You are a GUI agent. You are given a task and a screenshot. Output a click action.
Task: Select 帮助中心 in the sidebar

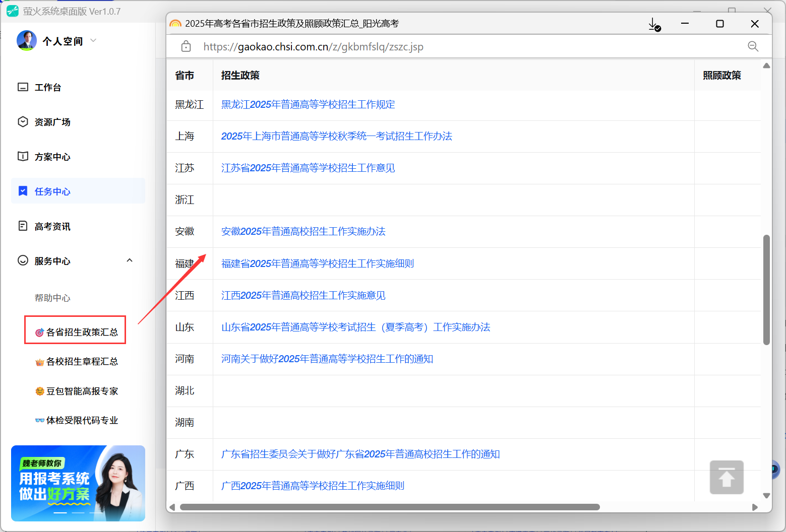[52, 298]
